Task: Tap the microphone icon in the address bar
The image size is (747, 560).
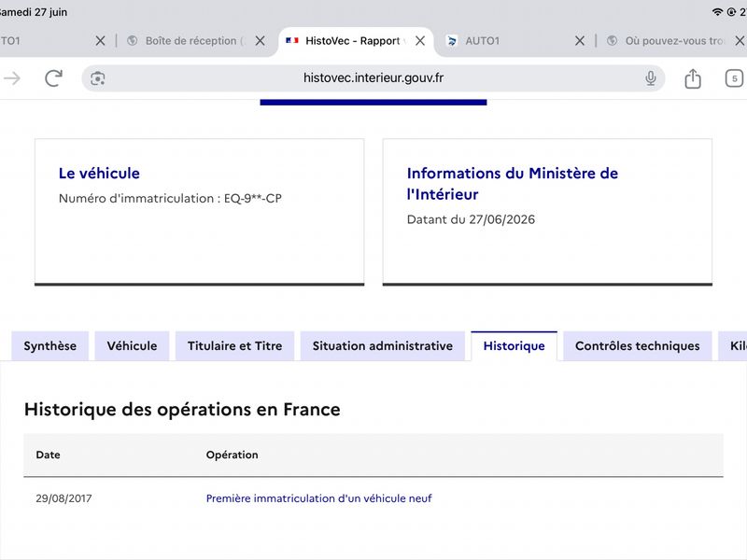Action: point(650,78)
